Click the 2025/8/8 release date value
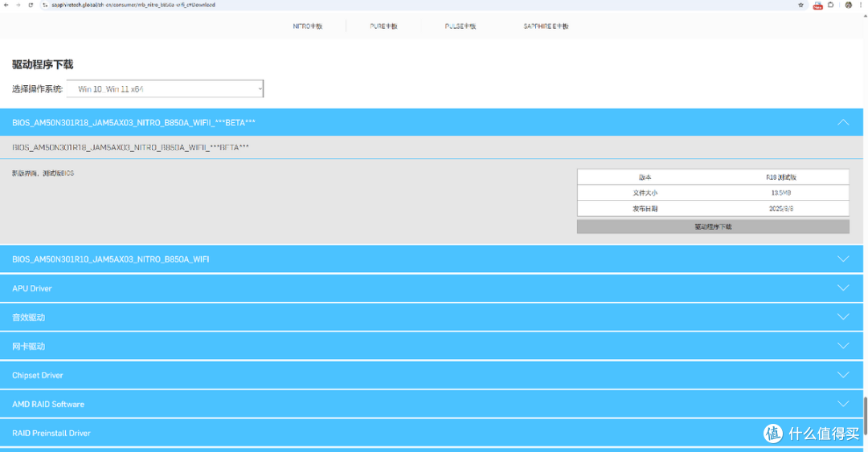The height and width of the screenshot is (452, 868). tap(781, 209)
